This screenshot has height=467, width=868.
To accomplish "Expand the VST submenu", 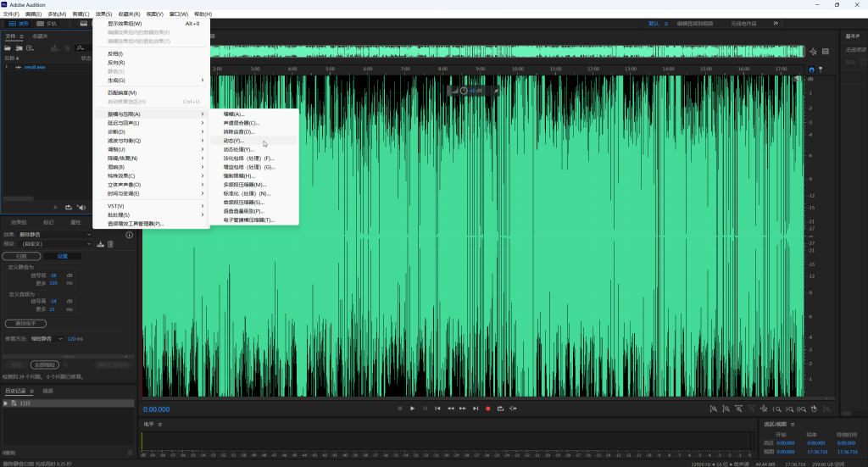I will pos(151,206).
